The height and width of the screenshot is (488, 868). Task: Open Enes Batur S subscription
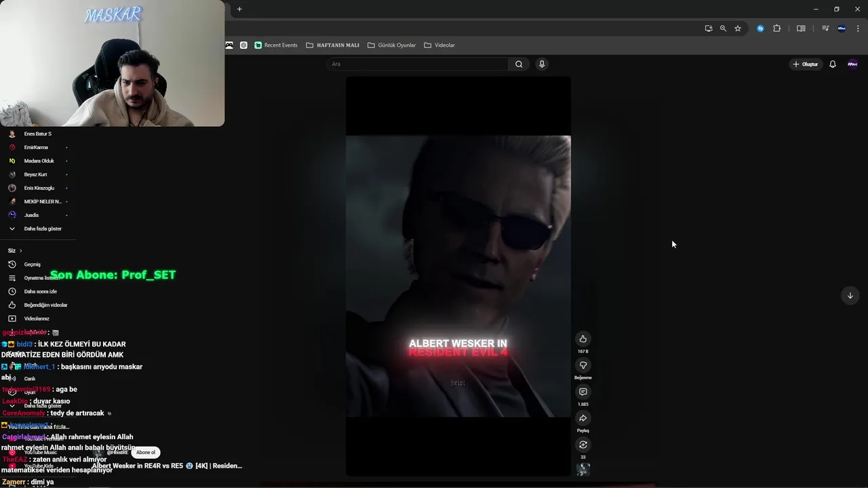tap(37, 134)
